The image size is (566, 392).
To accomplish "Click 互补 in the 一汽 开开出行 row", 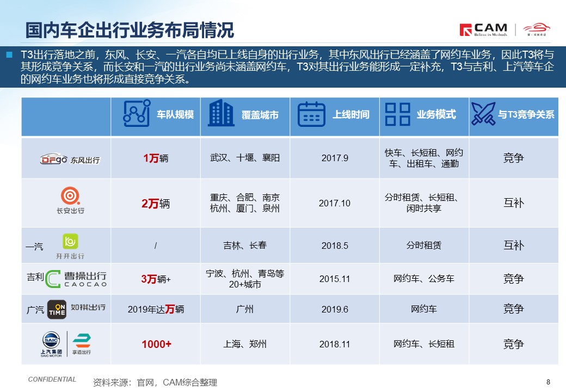I will tap(514, 246).
